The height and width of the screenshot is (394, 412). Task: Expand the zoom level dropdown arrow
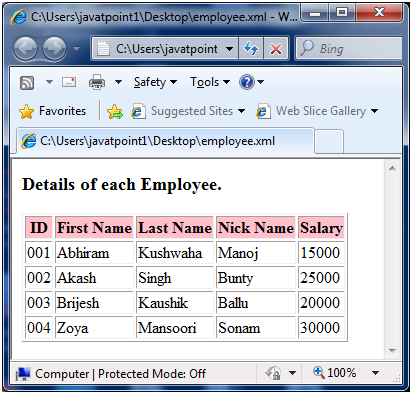375,373
